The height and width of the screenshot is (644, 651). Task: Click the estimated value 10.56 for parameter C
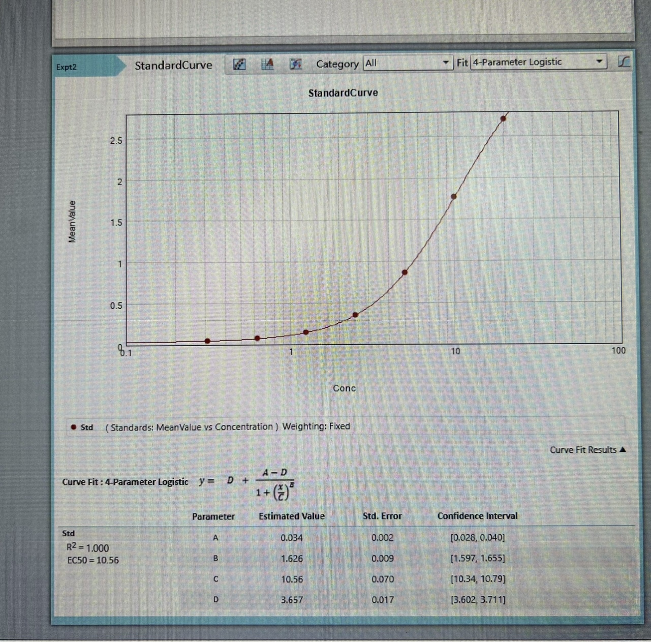coord(292,579)
